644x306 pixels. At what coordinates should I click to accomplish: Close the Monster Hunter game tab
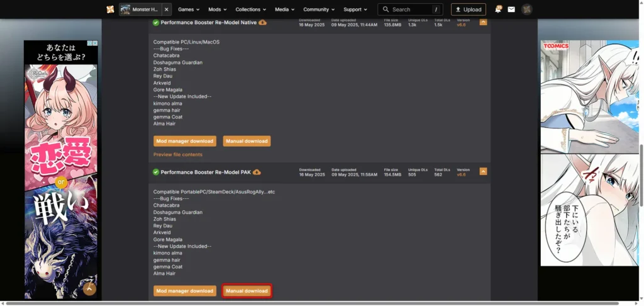pos(166,9)
